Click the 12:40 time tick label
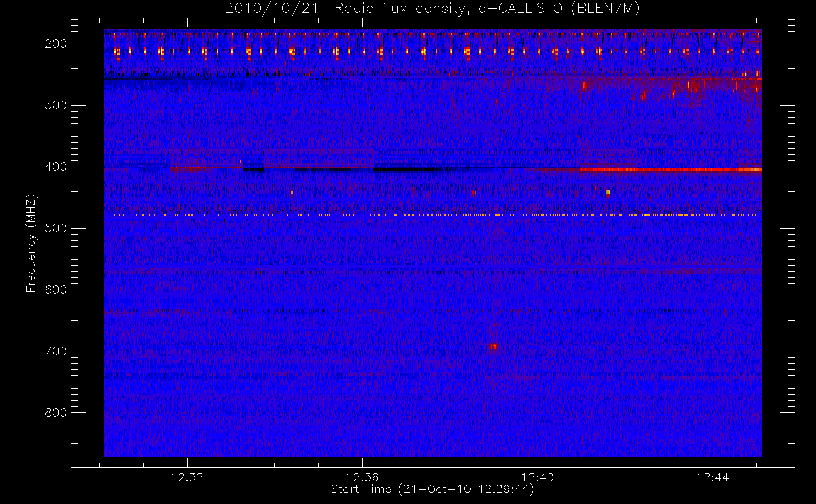 [538, 477]
